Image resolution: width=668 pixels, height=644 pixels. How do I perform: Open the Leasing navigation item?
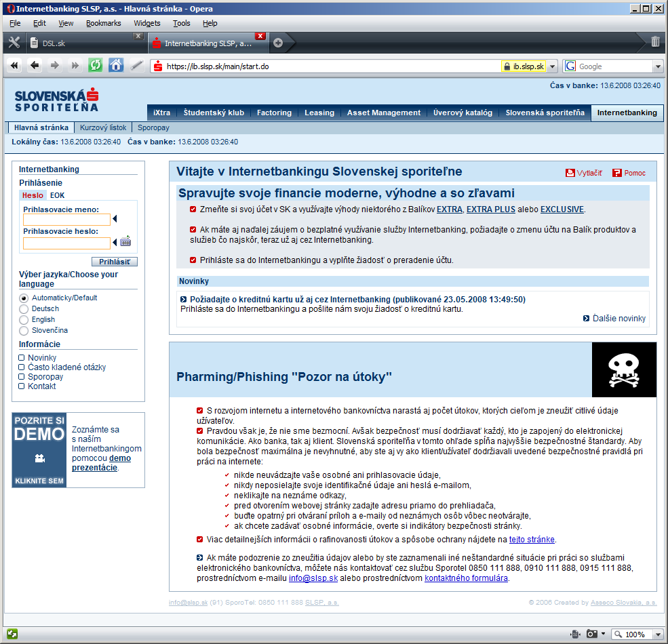click(x=319, y=113)
